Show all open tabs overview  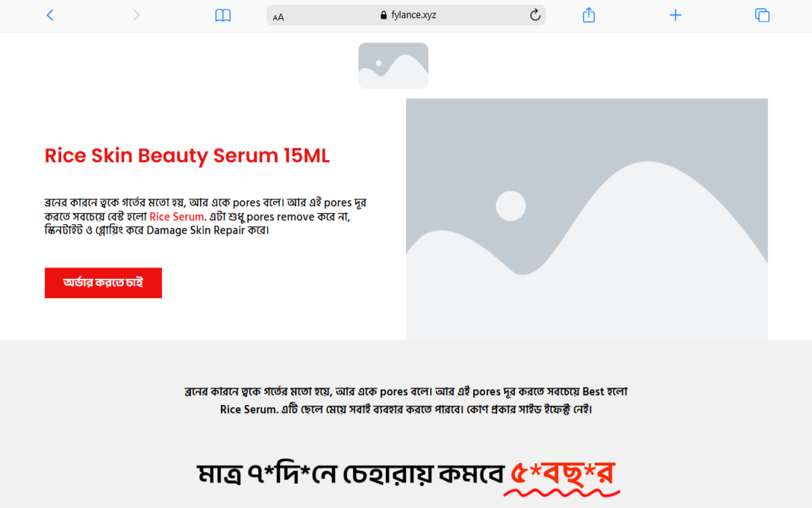click(762, 15)
